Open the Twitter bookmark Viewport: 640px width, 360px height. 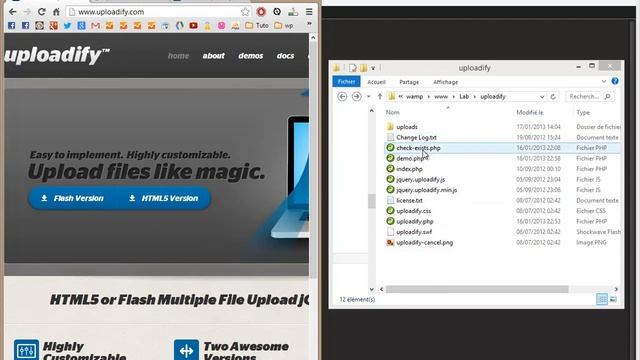pyautogui.click(x=67, y=25)
